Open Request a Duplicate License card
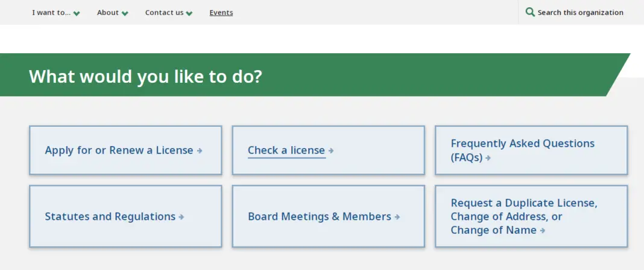 523,204
